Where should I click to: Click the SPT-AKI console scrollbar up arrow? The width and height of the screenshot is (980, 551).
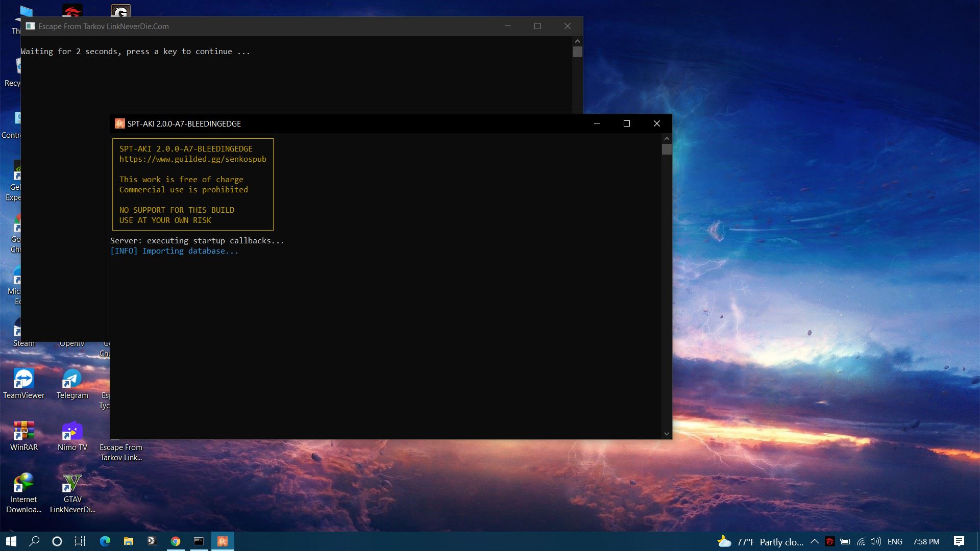pyautogui.click(x=667, y=138)
